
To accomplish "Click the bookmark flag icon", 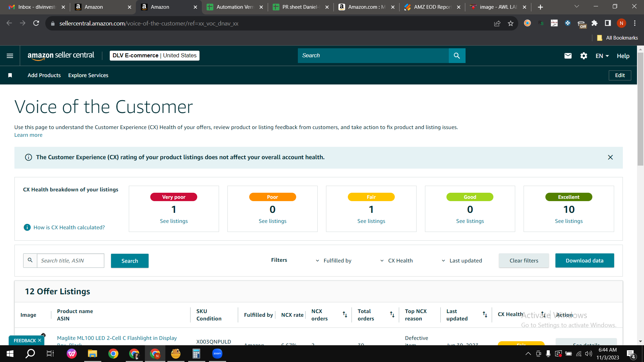I will click(x=10, y=75).
